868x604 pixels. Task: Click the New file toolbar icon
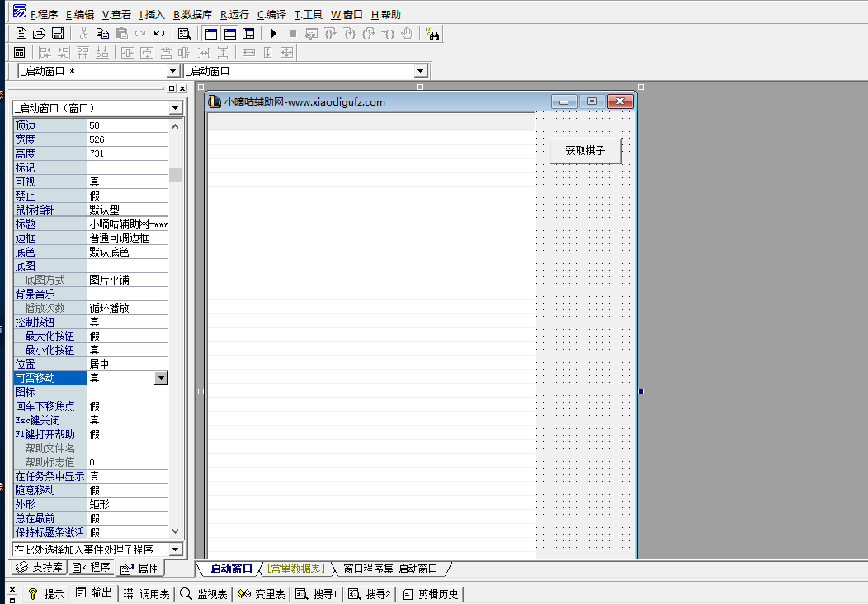pos(21,34)
